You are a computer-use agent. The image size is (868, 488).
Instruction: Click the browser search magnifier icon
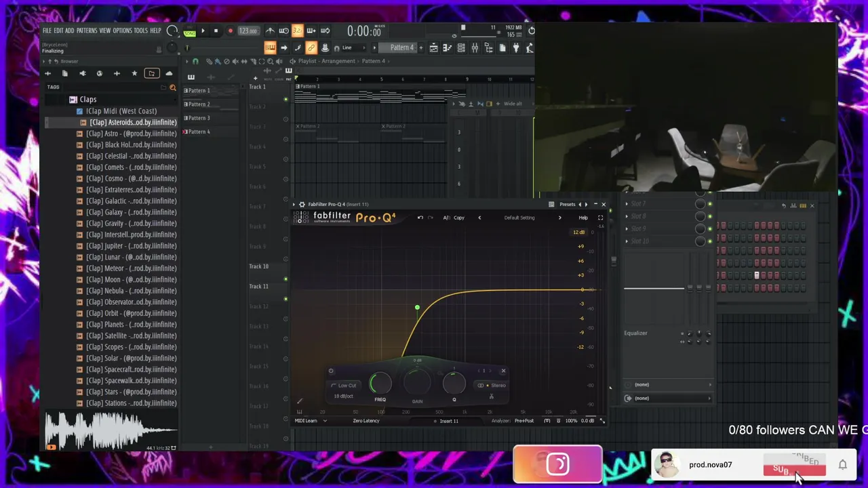(x=172, y=87)
